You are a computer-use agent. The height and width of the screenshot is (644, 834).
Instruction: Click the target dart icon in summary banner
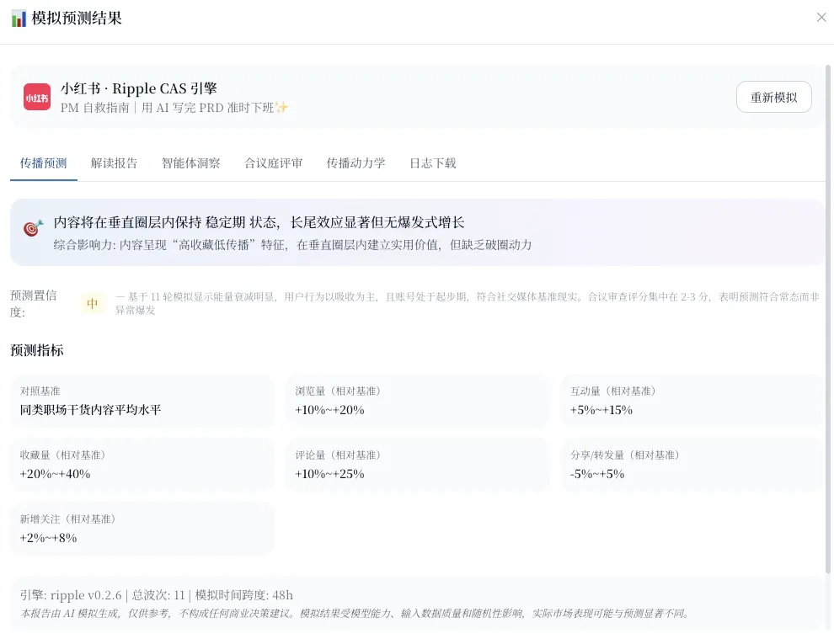33,228
